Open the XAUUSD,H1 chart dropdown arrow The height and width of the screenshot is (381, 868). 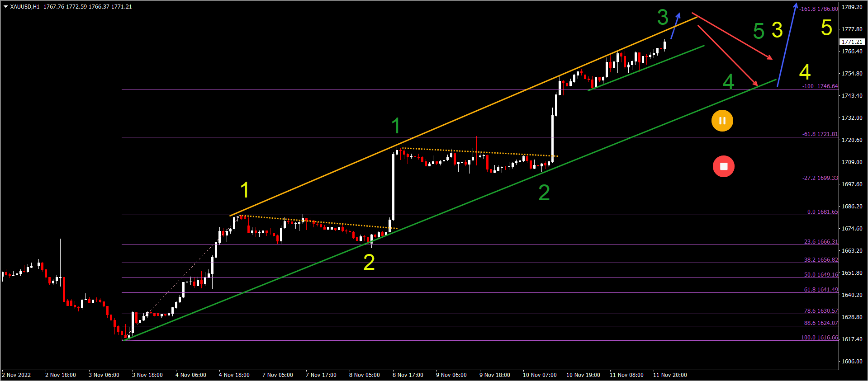(6, 7)
